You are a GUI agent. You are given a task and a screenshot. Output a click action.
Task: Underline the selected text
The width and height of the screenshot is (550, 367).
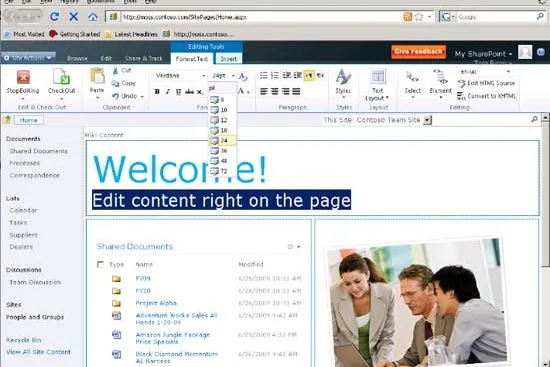tap(178, 92)
